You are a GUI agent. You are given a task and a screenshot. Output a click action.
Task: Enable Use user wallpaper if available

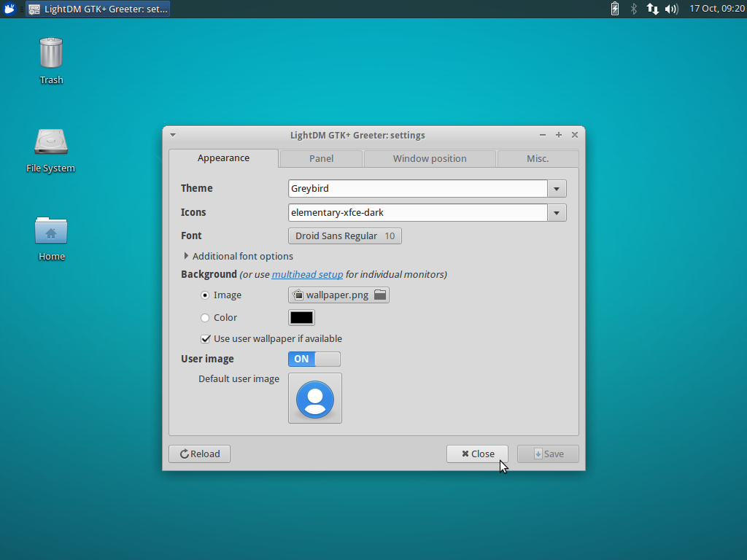206,338
